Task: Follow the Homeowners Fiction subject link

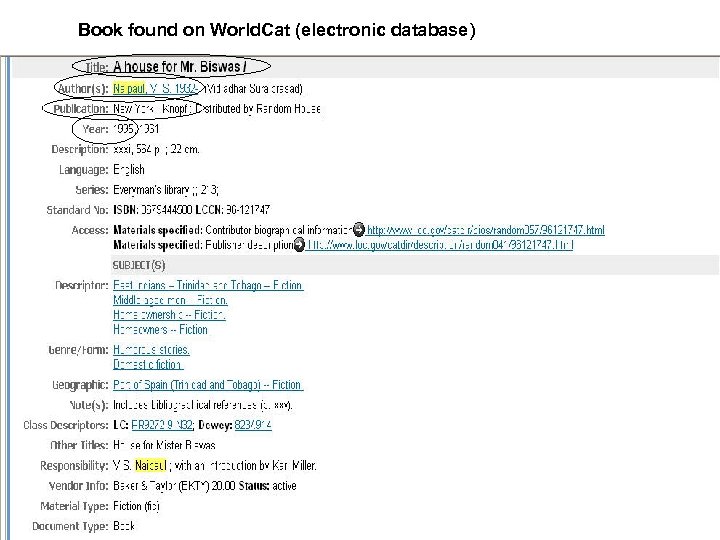Action: click(160, 329)
